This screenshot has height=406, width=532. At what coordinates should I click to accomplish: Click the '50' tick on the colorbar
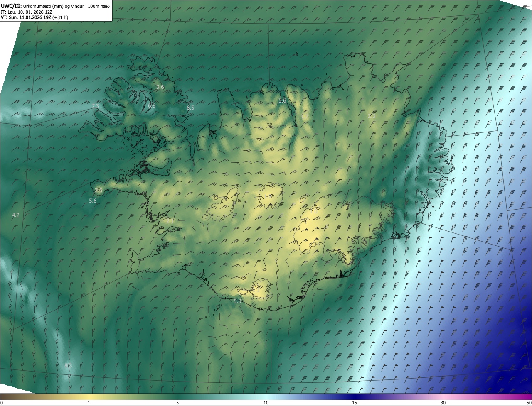pyautogui.click(x=529, y=403)
